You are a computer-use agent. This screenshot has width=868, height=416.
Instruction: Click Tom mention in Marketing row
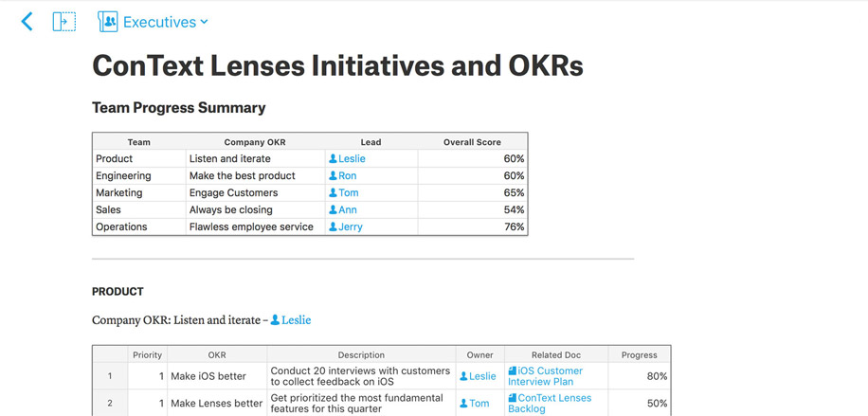coord(348,193)
